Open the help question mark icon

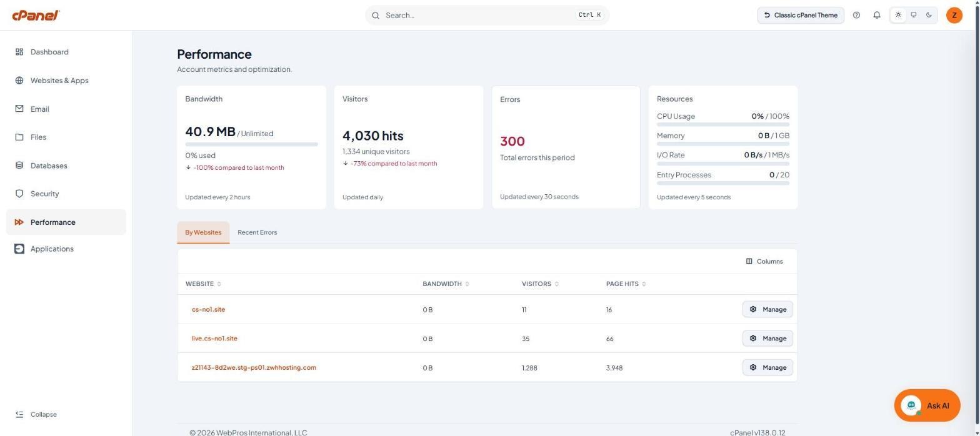(x=856, y=15)
